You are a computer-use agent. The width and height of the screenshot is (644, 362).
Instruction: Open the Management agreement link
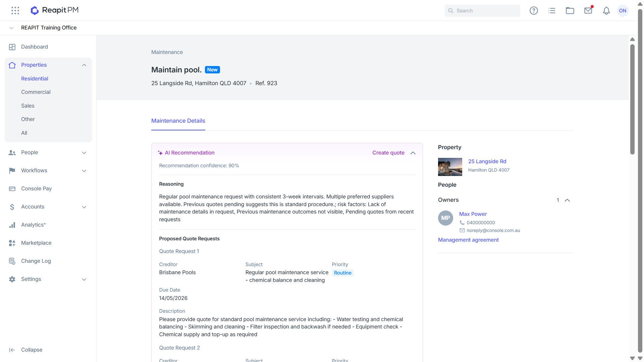tap(468, 240)
